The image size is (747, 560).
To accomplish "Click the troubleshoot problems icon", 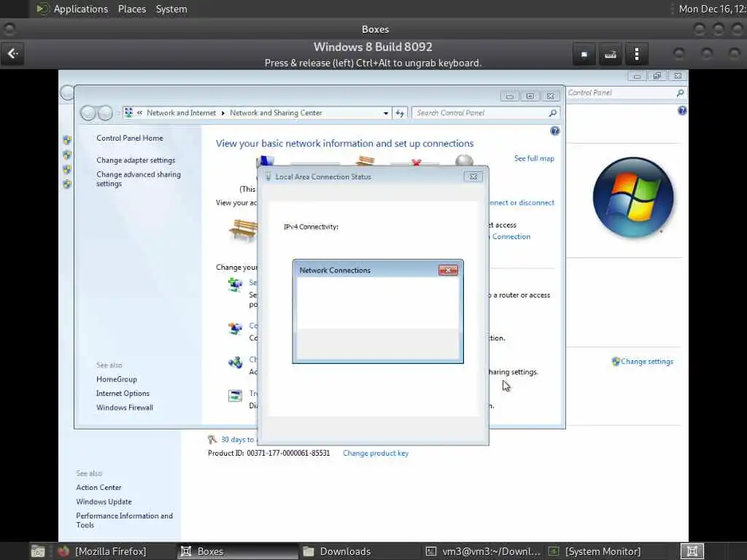I will coord(235,396).
